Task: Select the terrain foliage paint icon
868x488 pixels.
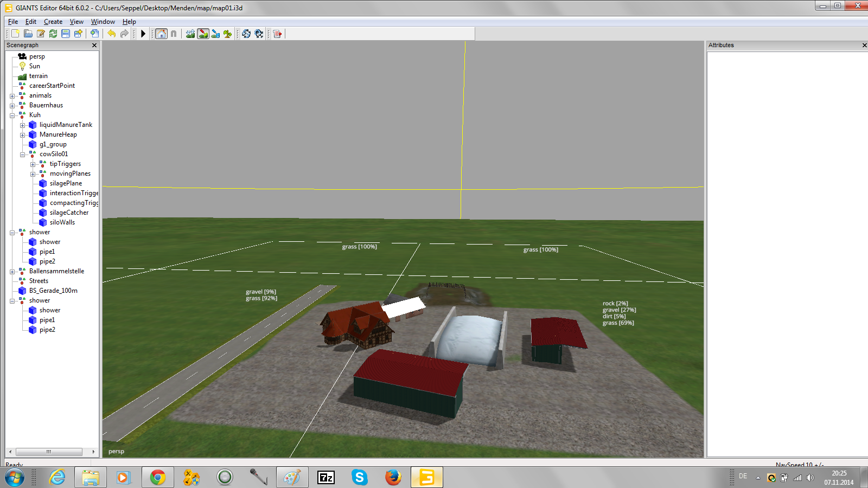Action: (228, 34)
